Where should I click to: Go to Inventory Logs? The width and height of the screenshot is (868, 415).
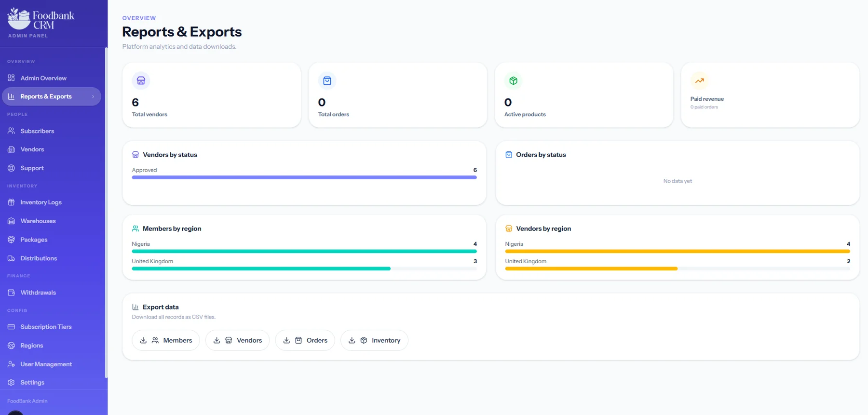[52, 202]
